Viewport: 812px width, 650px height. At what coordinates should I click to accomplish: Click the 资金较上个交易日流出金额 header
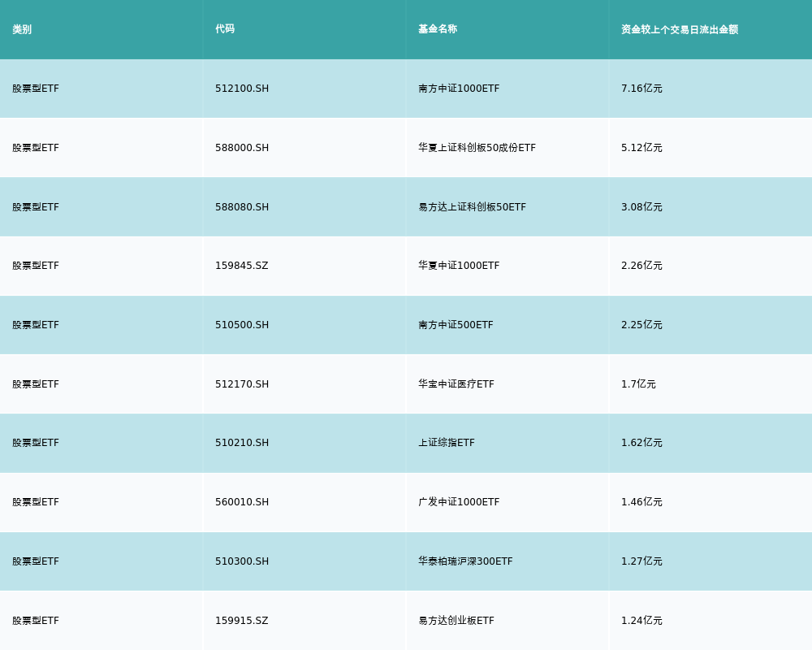coord(680,29)
